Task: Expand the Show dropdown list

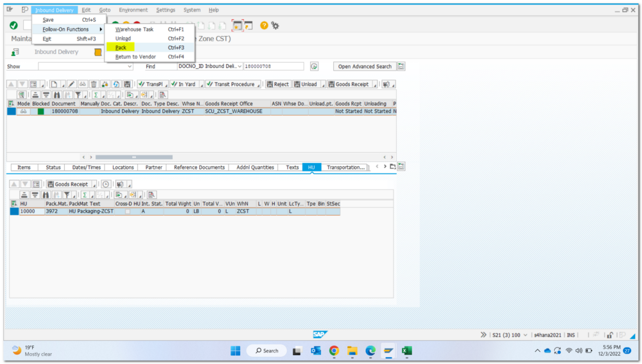Action: (130, 66)
